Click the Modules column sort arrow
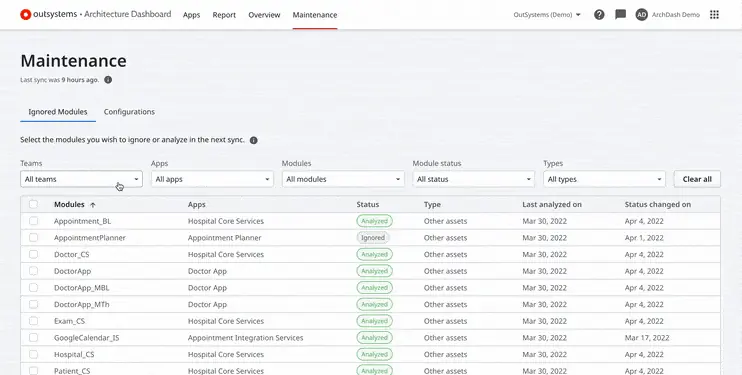 93,205
